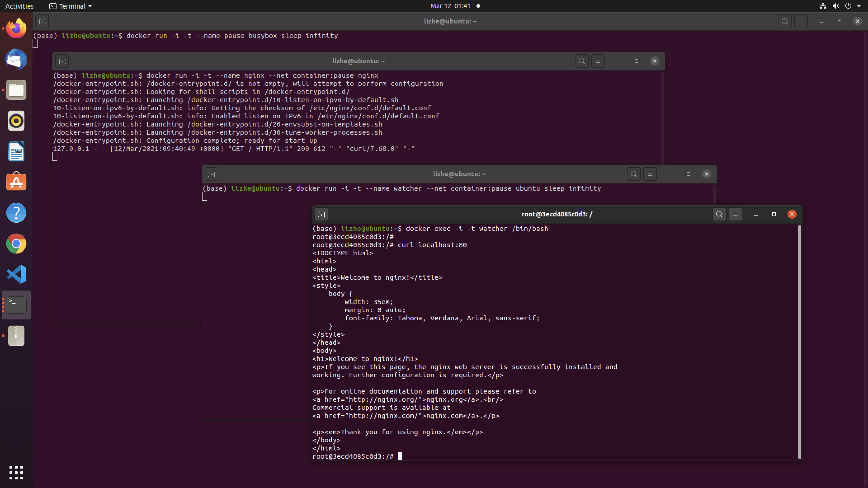Click 'Enabled listen on IPv6' log line
868x488 pixels.
[x=246, y=116]
